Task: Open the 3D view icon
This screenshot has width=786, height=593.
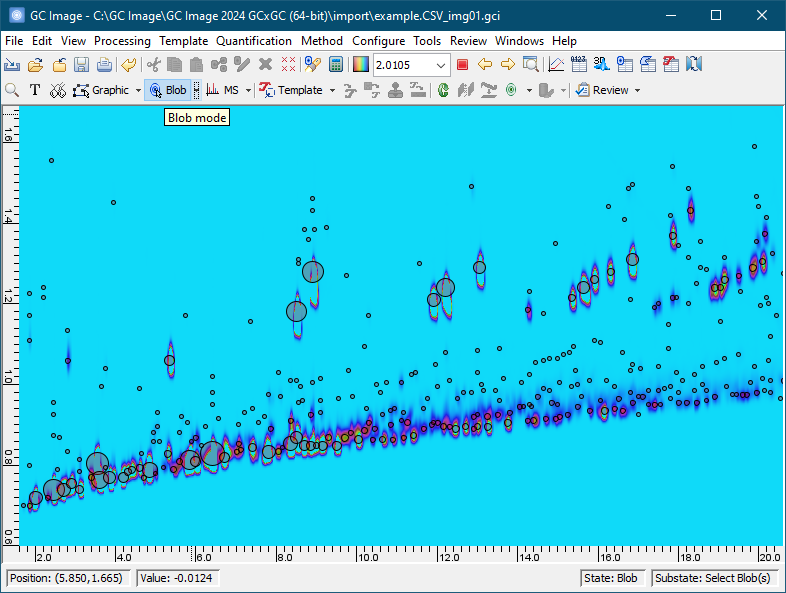Action: (601, 65)
